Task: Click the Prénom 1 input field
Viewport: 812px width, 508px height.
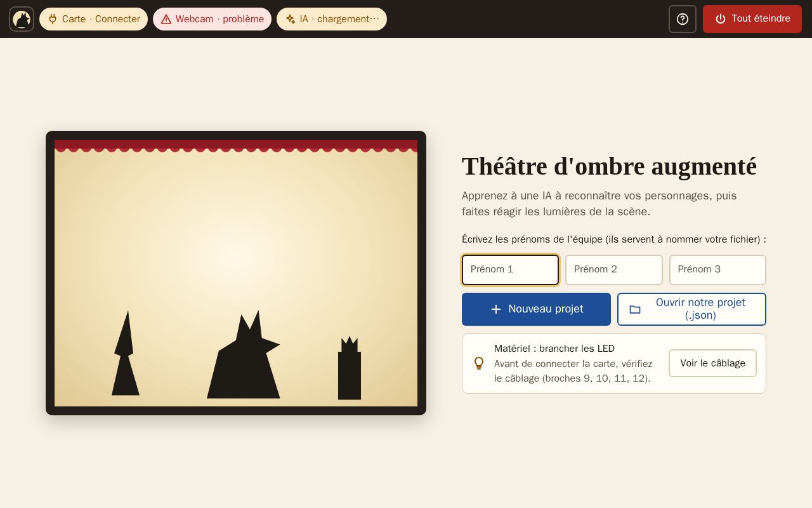Action: pos(510,270)
